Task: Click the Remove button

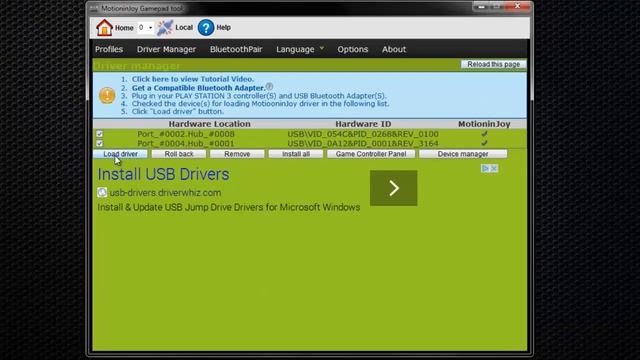Action: coord(237,154)
